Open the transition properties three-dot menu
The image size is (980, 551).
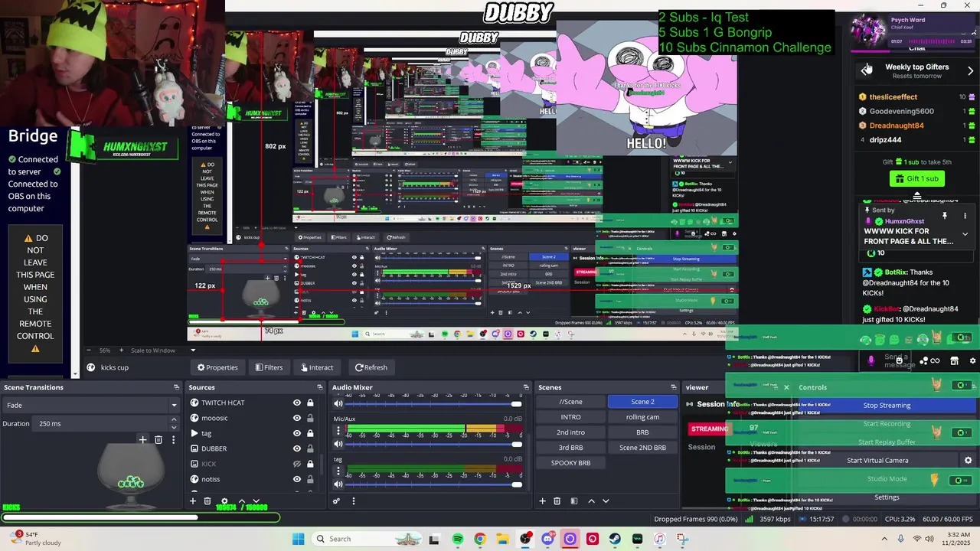pyautogui.click(x=173, y=439)
